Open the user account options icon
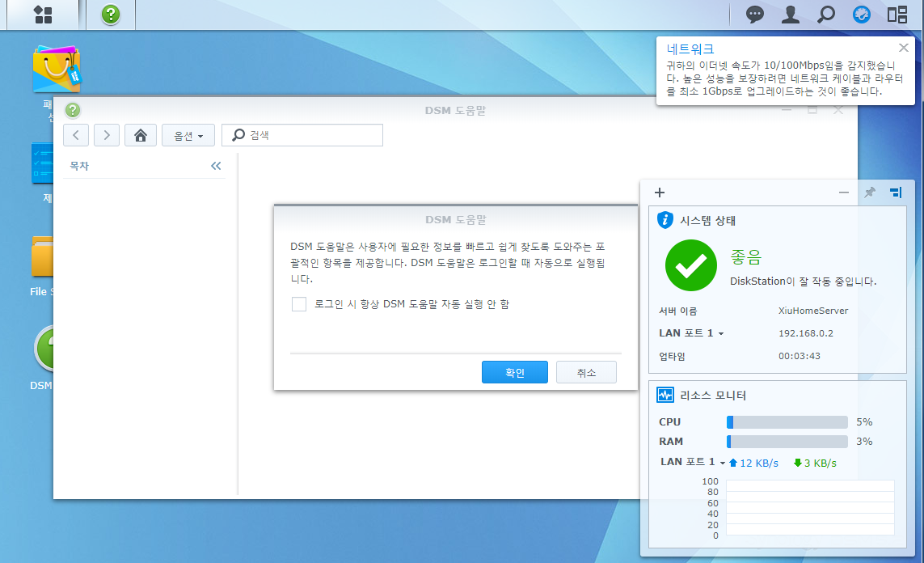 [x=791, y=14]
